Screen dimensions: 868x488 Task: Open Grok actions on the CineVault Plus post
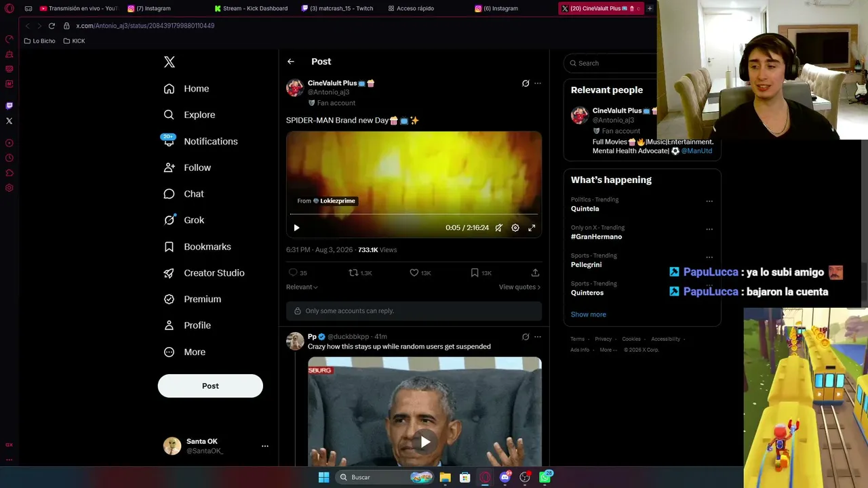click(526, 83)
